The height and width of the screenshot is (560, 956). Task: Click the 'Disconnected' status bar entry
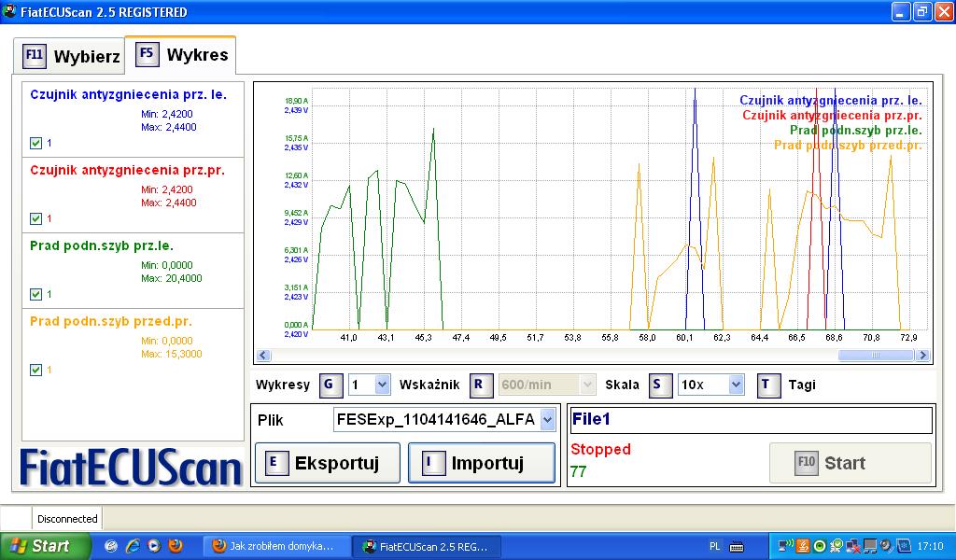point(67,519)
